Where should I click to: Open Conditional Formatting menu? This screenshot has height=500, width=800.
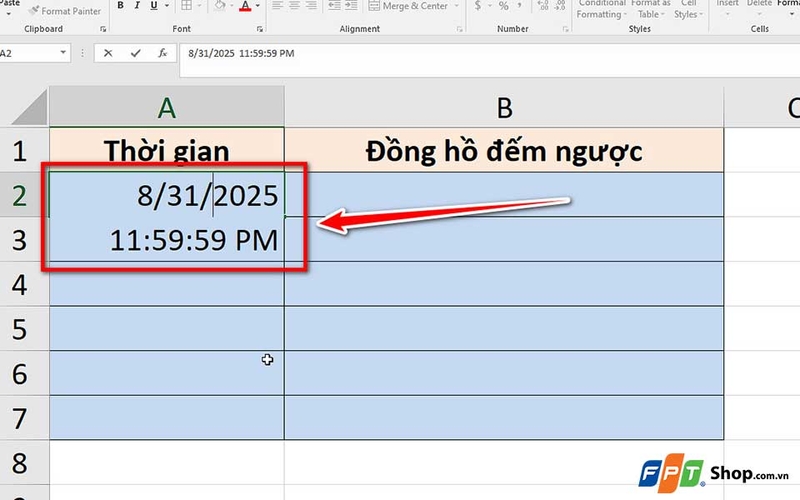601,9
